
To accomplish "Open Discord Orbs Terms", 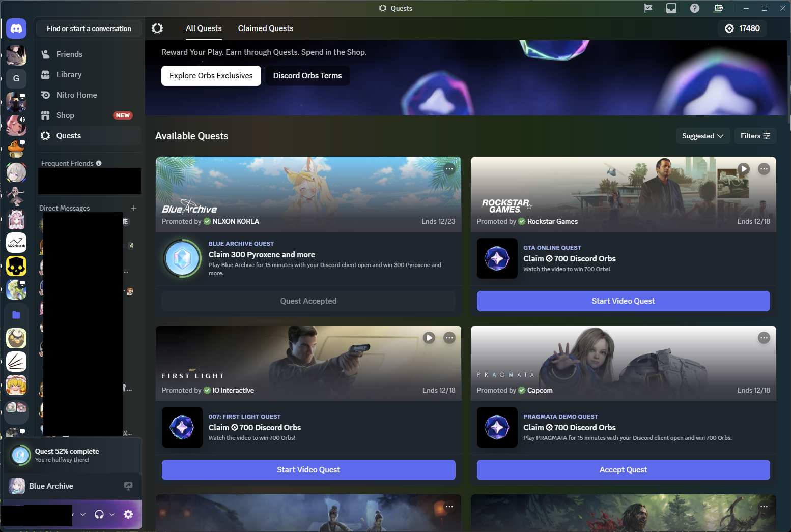I will tap(307, 76).
